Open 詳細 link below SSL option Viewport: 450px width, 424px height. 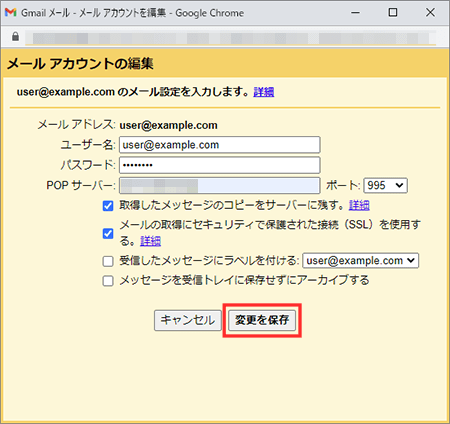(150, 241)
